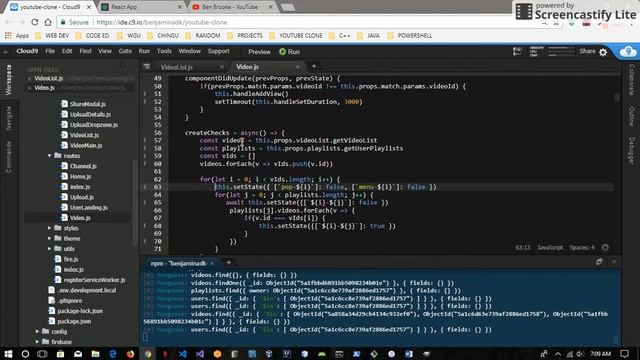Close the terminal pane
The image size is (640, 360).
614,262
